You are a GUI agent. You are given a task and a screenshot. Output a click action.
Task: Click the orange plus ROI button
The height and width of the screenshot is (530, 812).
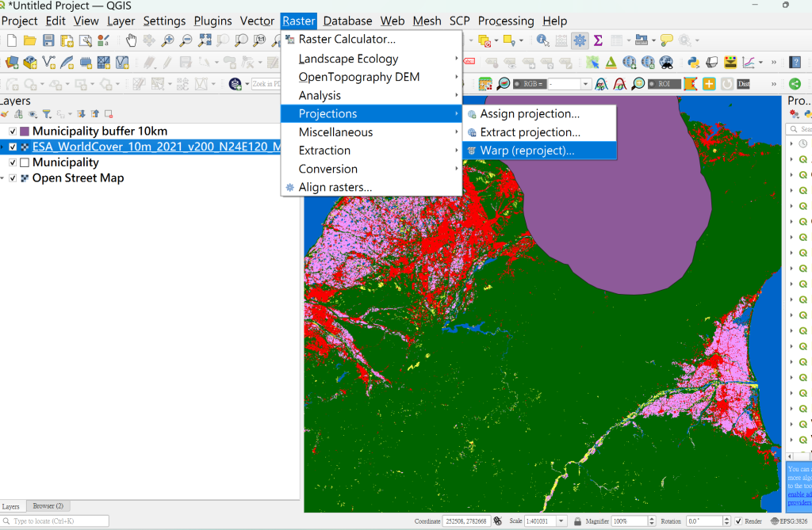click(709, 84)
